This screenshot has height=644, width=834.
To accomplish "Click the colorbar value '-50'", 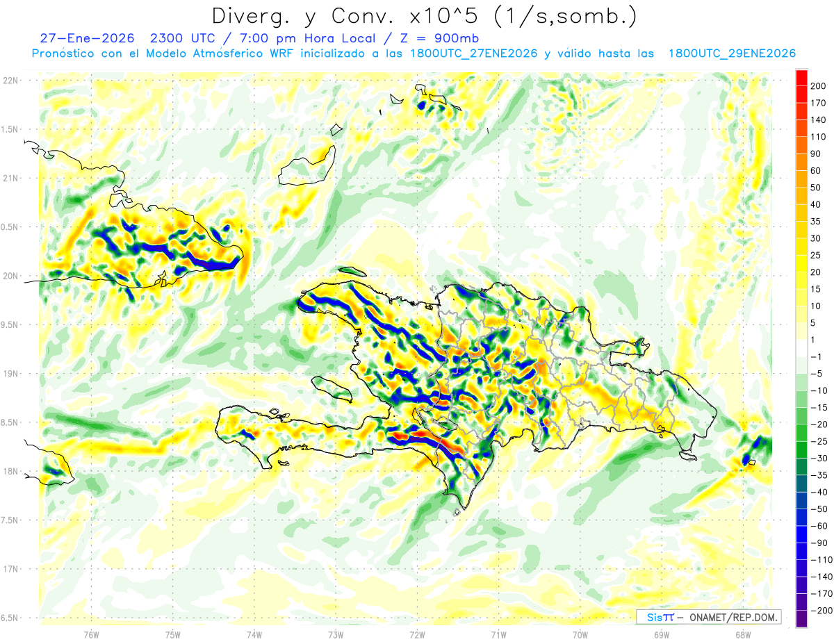I will pyautogui.click(x=819, y=509).
